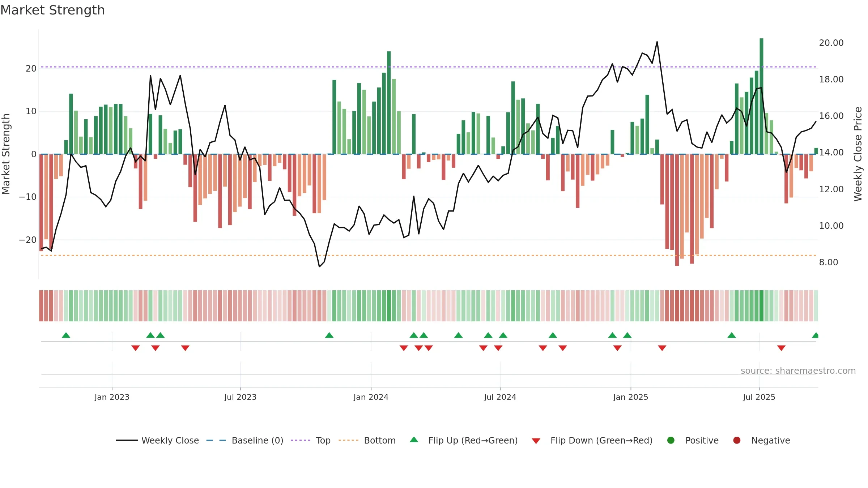Click the 12.00 price axis label
Image resolution: width=868 pixels, height=488 pixels.
coord(831,189)
